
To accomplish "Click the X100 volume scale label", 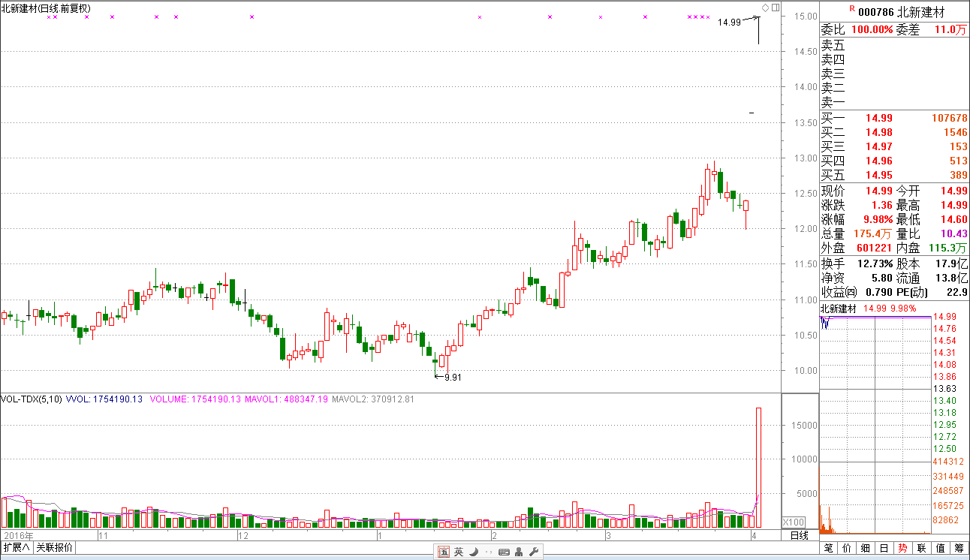I will (x=793, y=522).
